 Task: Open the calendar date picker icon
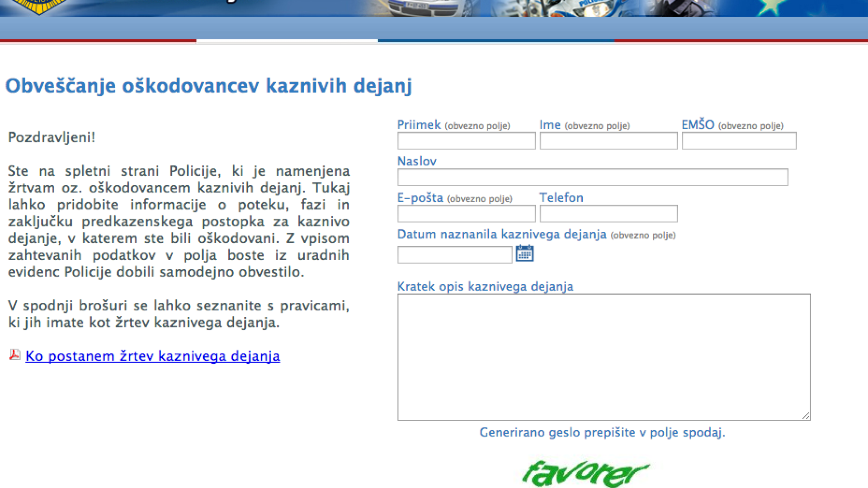coord(524,253)
